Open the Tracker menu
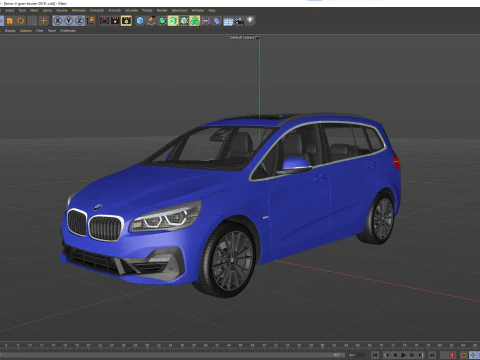Image resolution: width=480 pixels, height=360 pixels. [x=147, y=10]
